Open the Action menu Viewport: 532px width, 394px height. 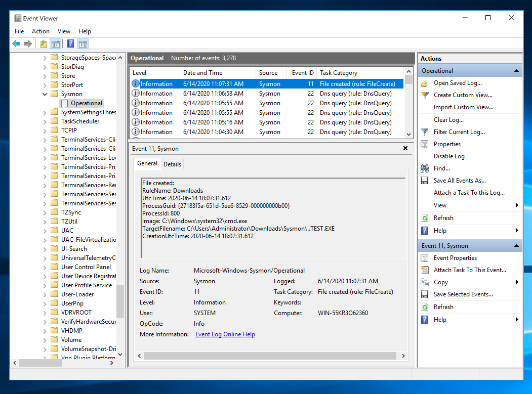coord(40,31)
